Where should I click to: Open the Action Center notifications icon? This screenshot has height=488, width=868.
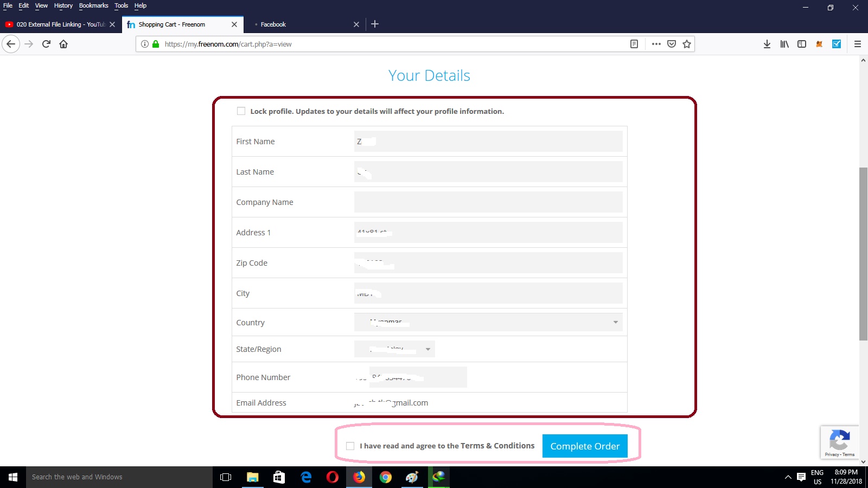[x=801, y=477]
